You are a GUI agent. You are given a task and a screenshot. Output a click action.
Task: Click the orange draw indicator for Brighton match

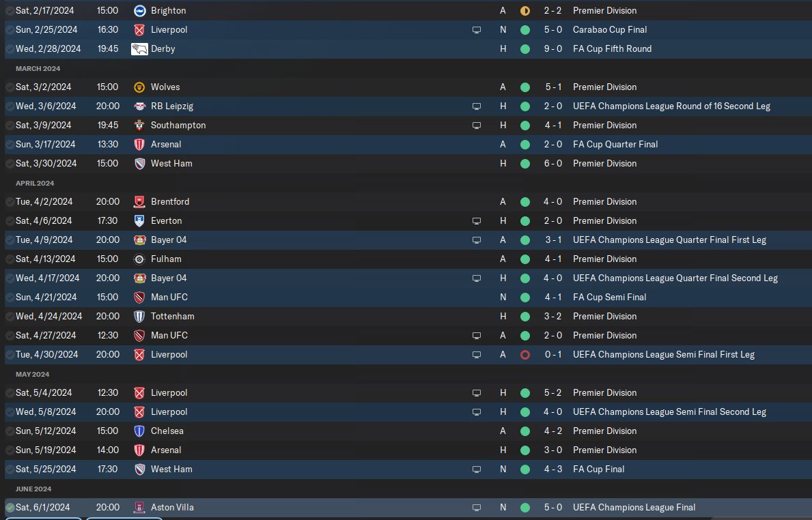point(524,11)
